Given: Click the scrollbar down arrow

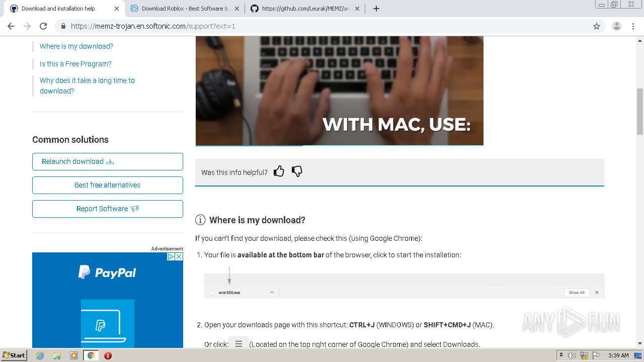Looking at the screenshot, I should tap(640, 344).
